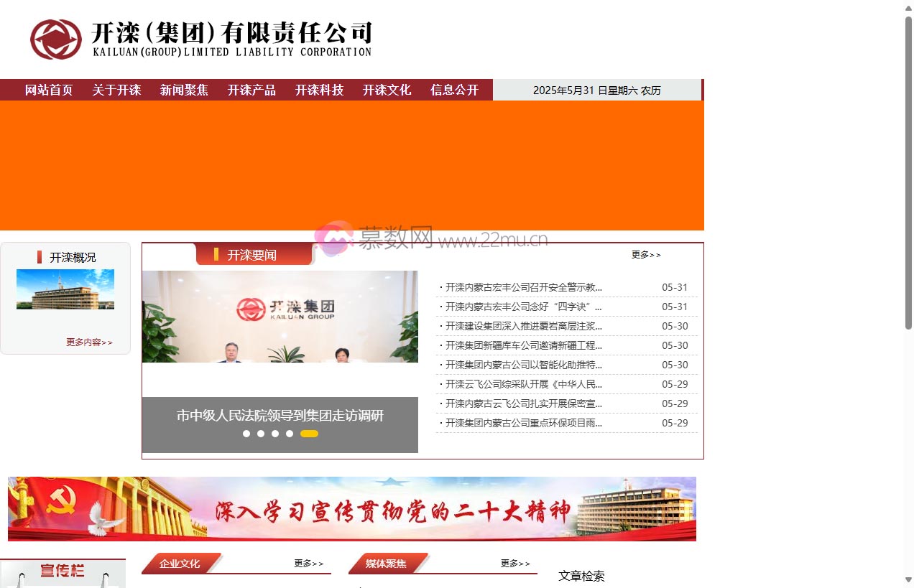Open news item about 安全警示教 dated 05-31
Screen dimensions: 914x588
(x=521, y=287)
